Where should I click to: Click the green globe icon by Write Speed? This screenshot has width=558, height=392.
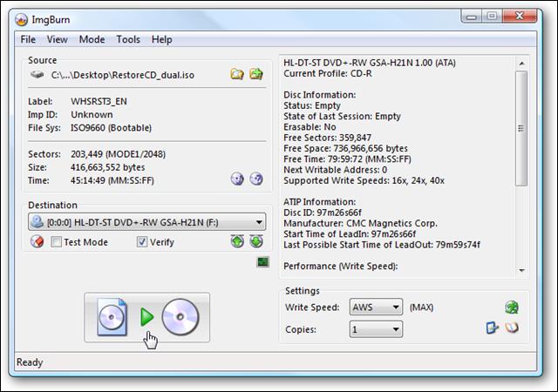click(512, 307)
